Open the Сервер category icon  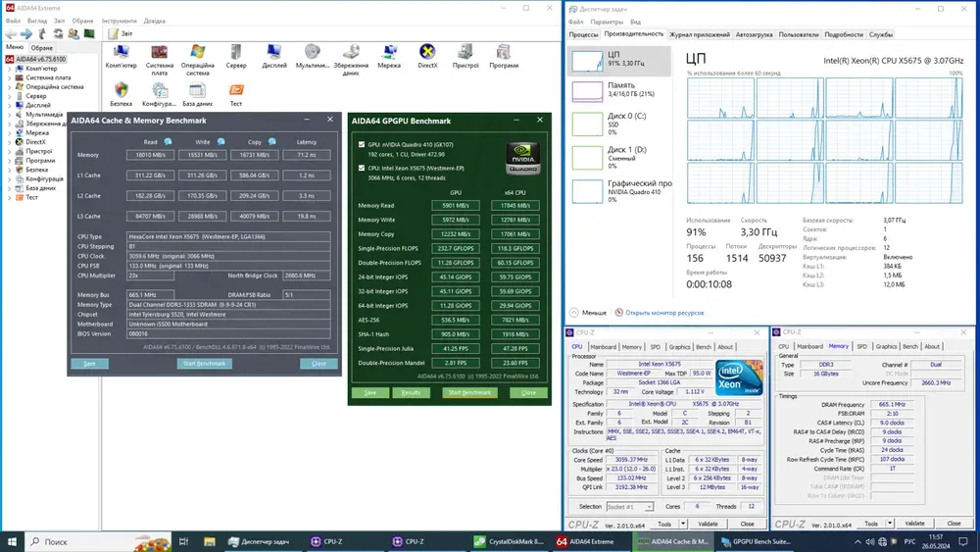[x=236, y=53]
